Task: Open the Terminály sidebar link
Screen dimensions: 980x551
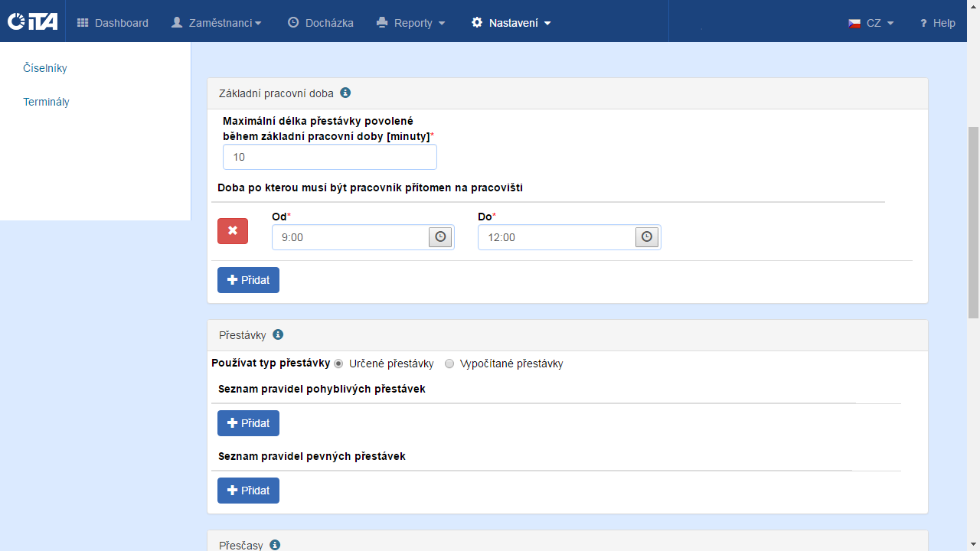Action: 46,102
